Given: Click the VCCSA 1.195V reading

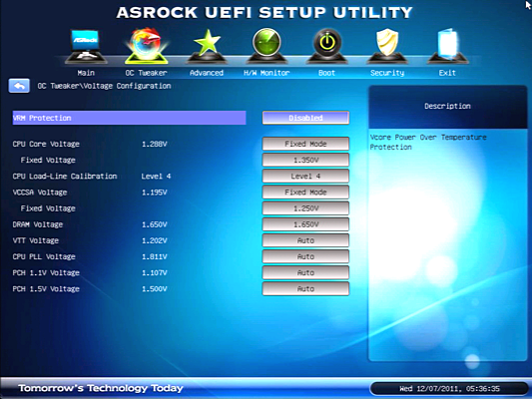Looking at the screenshot, I should 155,193.
